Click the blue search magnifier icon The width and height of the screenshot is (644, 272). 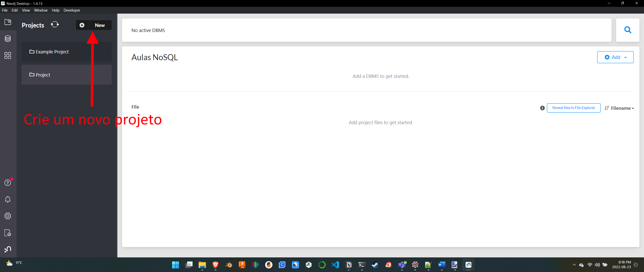[x=628, y=30]
